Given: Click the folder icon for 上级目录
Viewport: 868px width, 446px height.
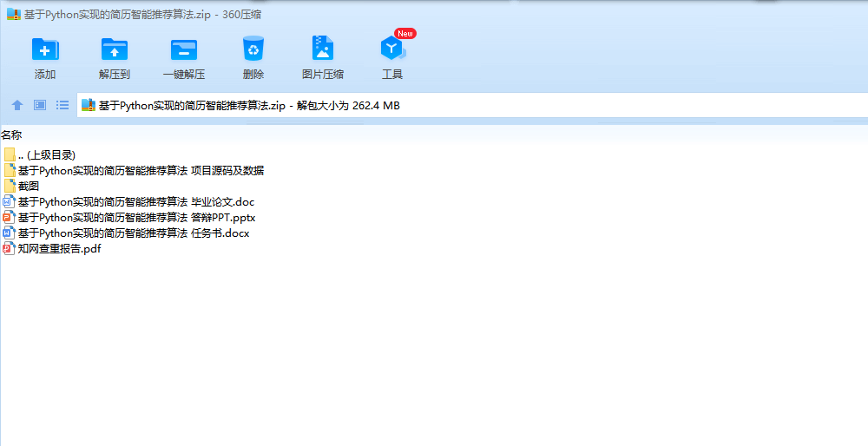Looking at the screenshot, I should [x=10, y=155].
